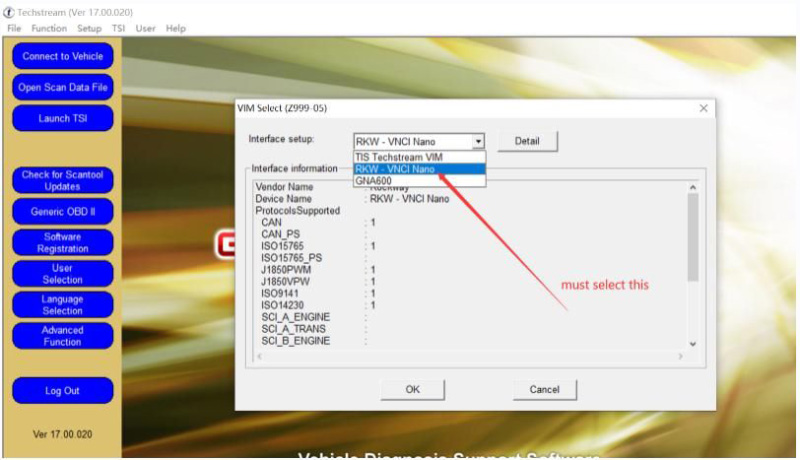This screenshot has width=800, height=460.
Task: Click the User Selection button
Action: click(63, 274)
